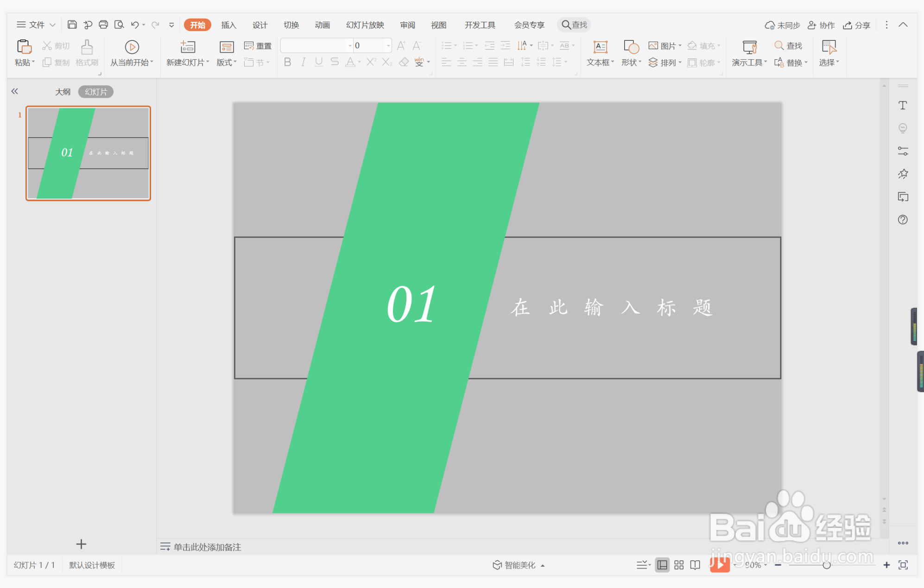Click the Save icon in quick toolbar

(x=72, y=25)
